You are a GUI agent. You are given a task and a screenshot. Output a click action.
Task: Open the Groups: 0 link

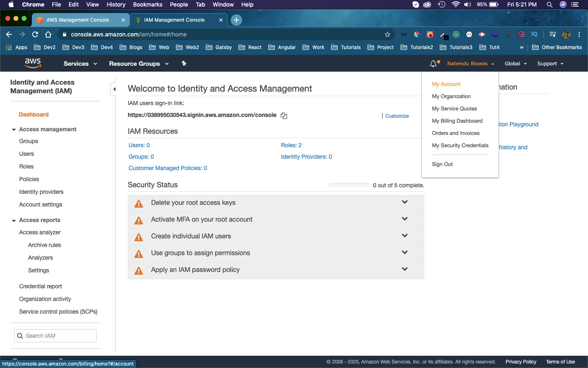point(141,157)
